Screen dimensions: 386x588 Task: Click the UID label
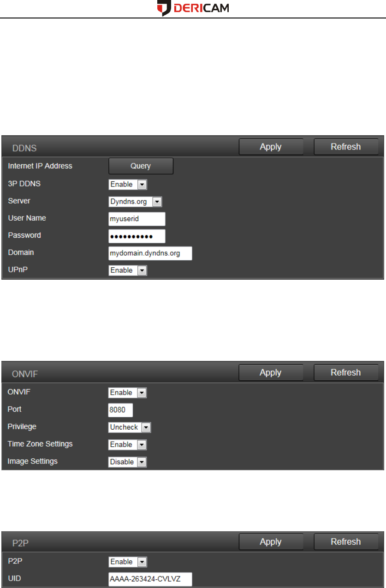[x=14, y=578]
